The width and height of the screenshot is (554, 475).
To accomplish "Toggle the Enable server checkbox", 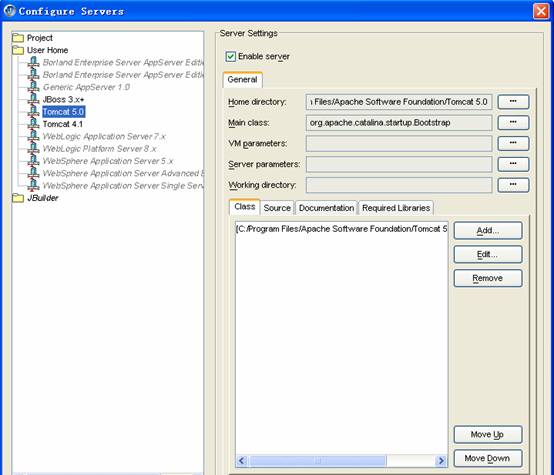I will click(x=230, y=57).
